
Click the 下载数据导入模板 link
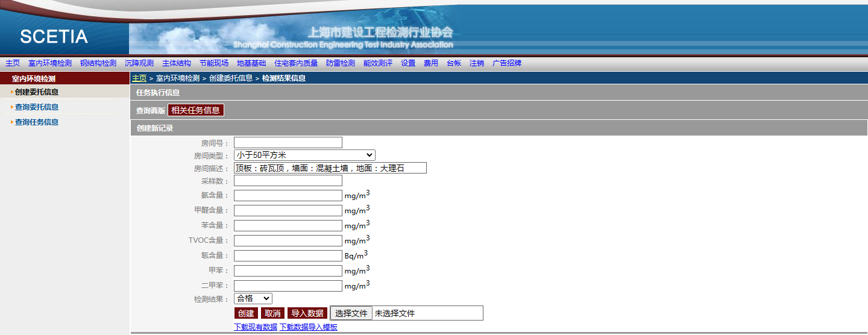point(309,327)
